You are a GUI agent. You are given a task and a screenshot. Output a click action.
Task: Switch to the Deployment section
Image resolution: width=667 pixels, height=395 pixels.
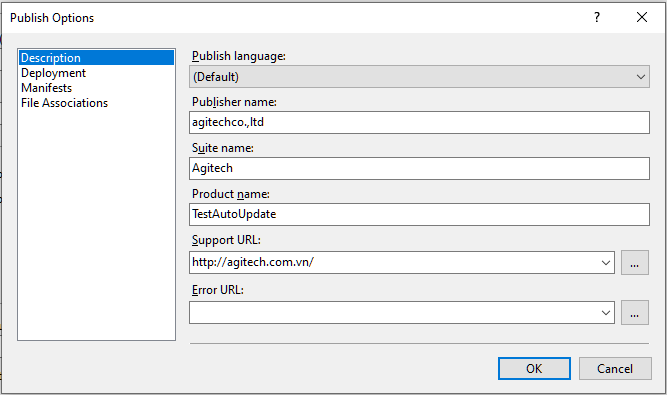54,73
